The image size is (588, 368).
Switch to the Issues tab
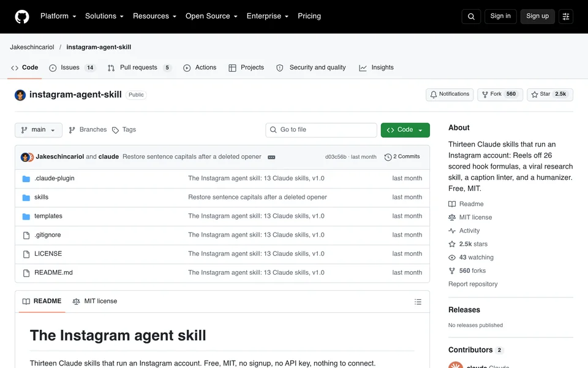coord(73,67)
